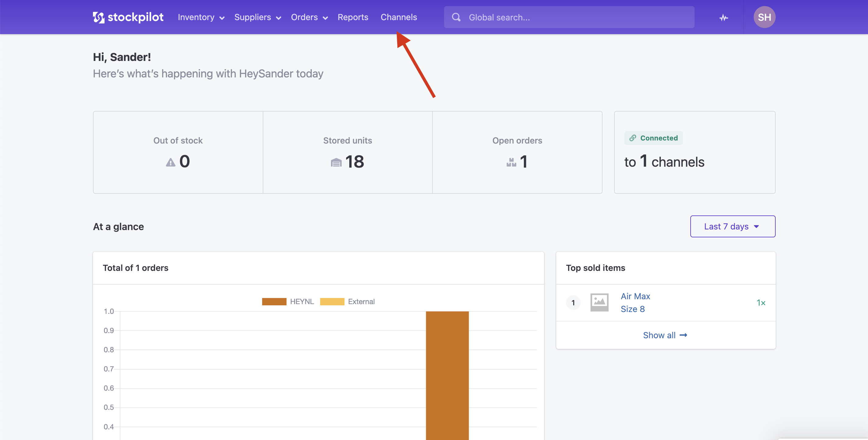Go to the Reports page
This screenshot has height=440, width=868.
[353, 17]
